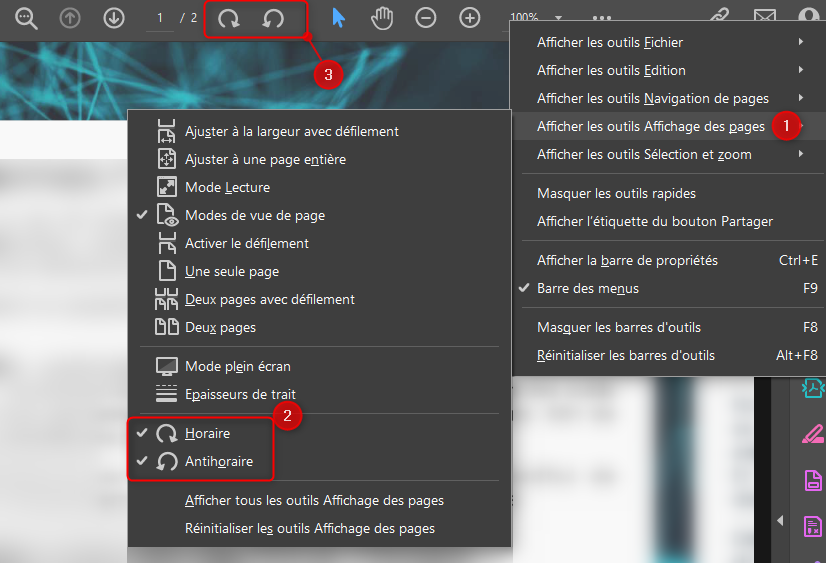Click the email envelope icon
The image size is (826, 563).
click(x=765, y=19)
